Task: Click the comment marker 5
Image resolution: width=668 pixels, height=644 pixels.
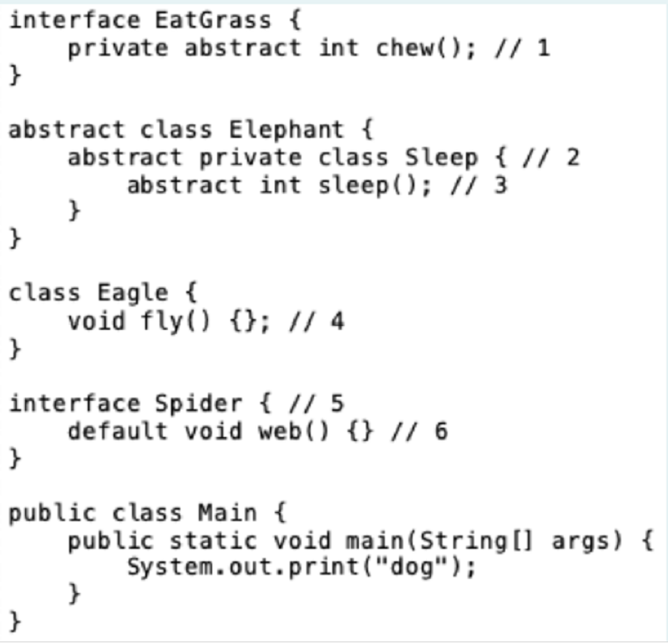Action: pyautogui.click(x=316, y=403)
